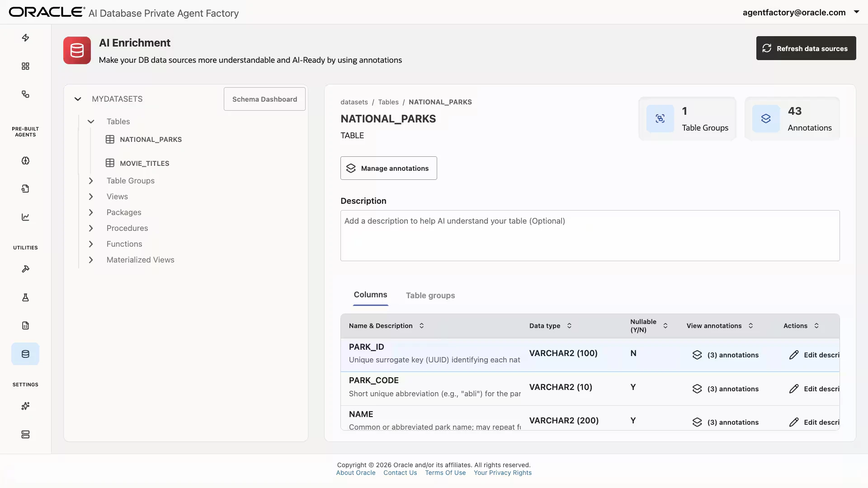
Task: Go to Tables in the breadcrumb
Action: 388,102
